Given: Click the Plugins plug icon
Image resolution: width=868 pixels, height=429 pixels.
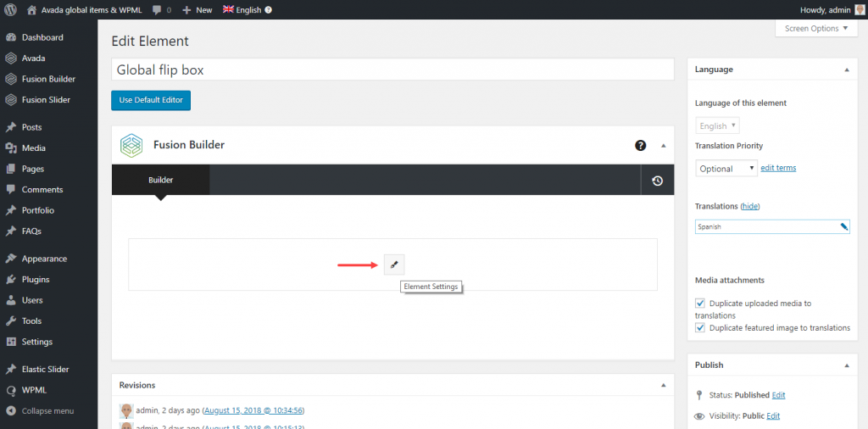Looking at the screenshot, I should click(x=10, y=280).
